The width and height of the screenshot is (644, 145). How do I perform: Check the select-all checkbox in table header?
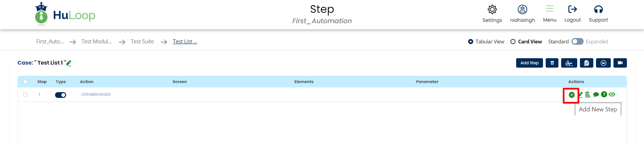coord(25,82)
